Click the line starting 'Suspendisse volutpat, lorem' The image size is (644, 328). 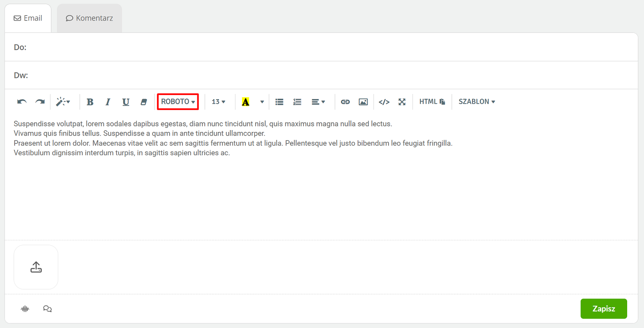(203, 124)
